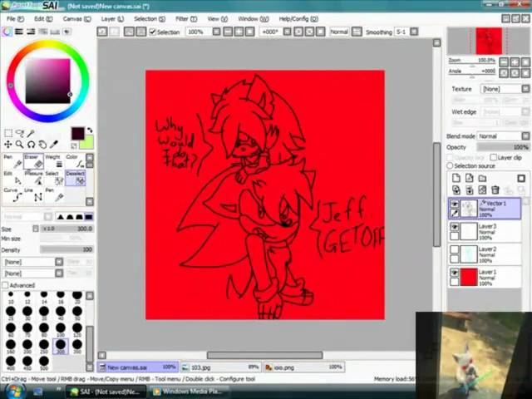The width and height of the screenshot is (532, 399).
Task: Click the Windows Start button
Action: coord(13,392)
